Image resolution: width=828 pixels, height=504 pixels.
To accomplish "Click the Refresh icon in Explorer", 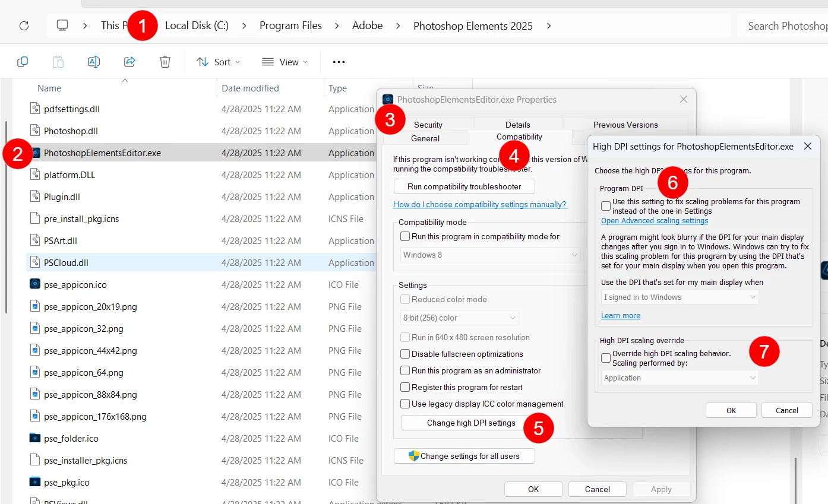I will [x=24, y=26].
